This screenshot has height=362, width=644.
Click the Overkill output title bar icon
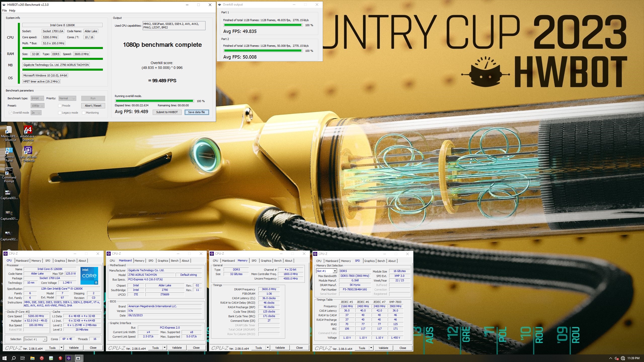click(x=219, y=5)
